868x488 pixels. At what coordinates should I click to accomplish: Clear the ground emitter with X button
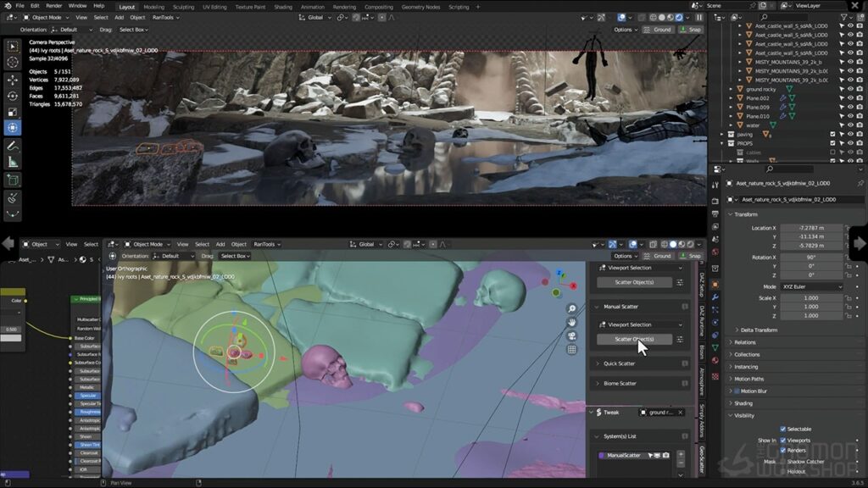[681, 413]
